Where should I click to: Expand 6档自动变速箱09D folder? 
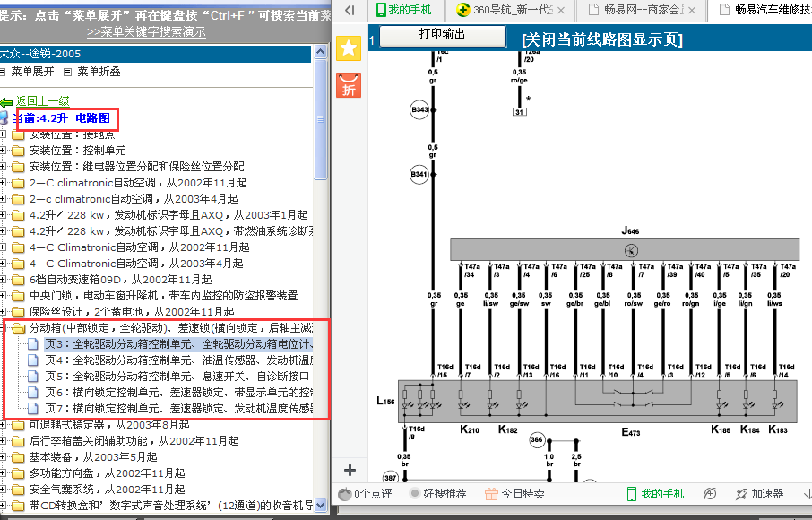click(x=3, y=280)
